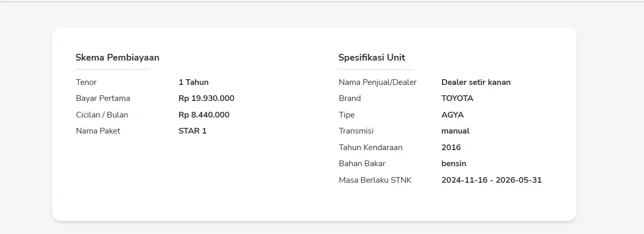644x234 pixels.
Task: Click the Tahun Kendaraan label
Action: click(x=370, y=148)
